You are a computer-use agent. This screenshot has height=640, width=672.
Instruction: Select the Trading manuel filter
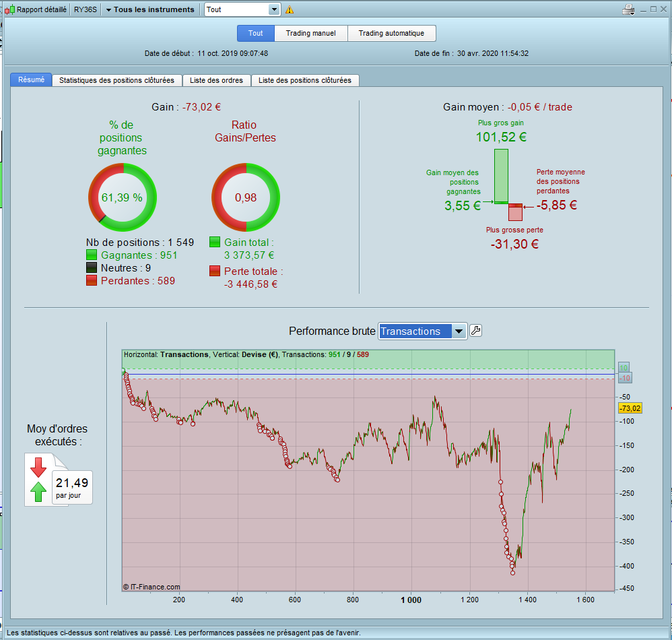310,33
